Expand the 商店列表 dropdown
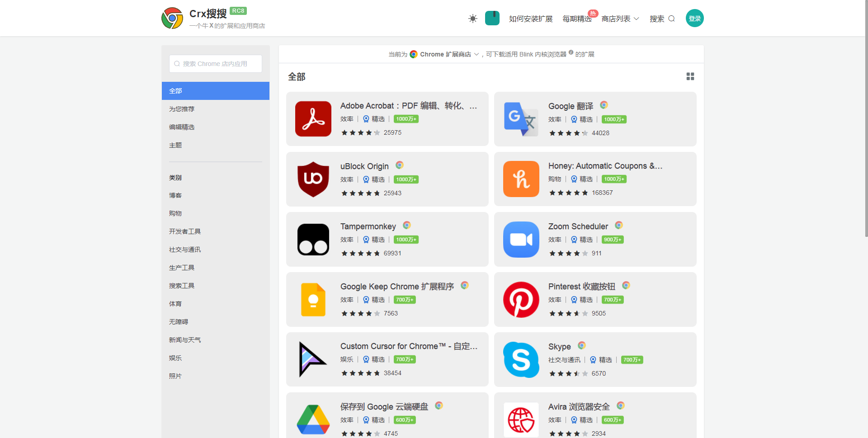Screen dimensions: 868x438 coord(620,19)
